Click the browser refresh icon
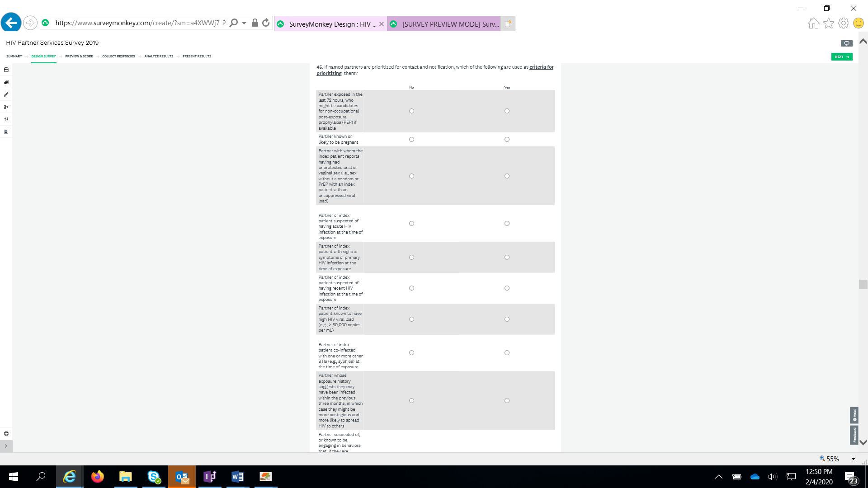 [x=266, y=23]
